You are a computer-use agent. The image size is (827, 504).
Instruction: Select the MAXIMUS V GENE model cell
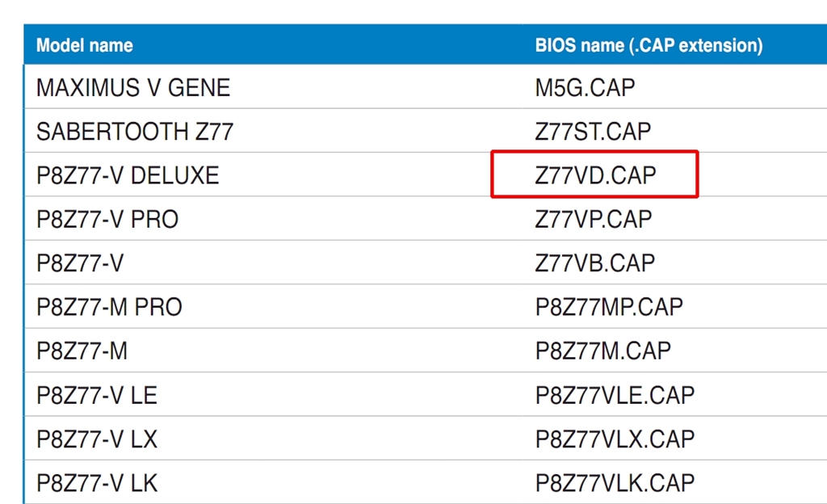[x=133, y=87]
